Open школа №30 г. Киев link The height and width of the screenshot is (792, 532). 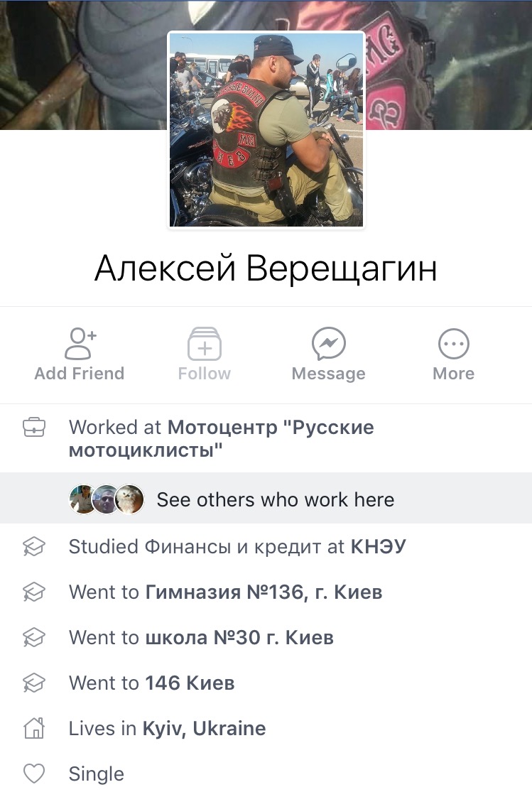[x=239, y=637]
